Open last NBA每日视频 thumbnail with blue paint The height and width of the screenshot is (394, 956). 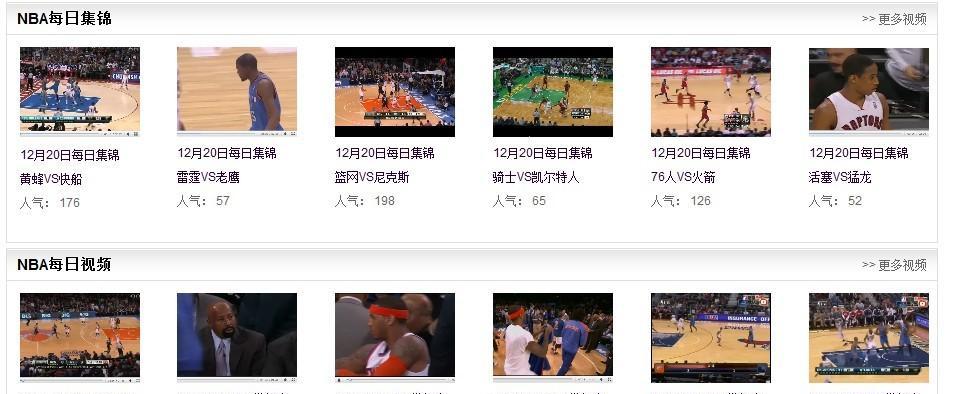click(869, 338)
